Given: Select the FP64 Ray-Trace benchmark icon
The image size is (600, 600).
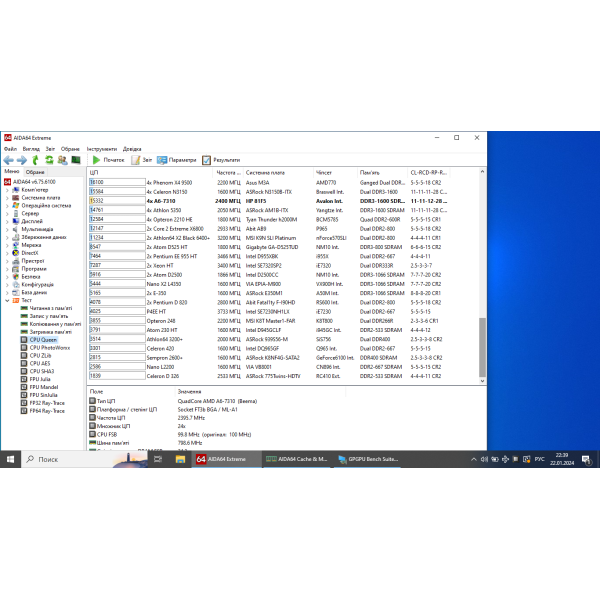Looking at the screenshot, I should (x=24, y=411).
